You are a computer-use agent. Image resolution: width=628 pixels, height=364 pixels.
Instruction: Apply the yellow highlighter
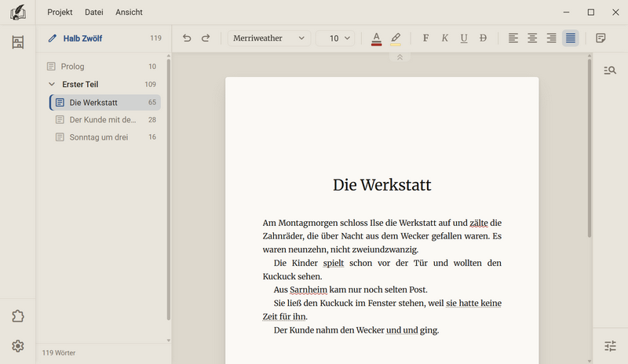[396, 38]
